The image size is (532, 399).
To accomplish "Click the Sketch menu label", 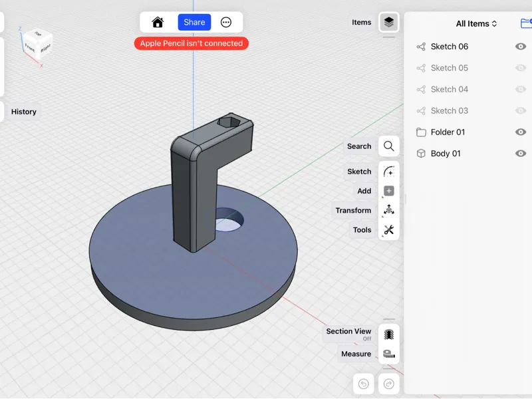I will pos(359,172).
